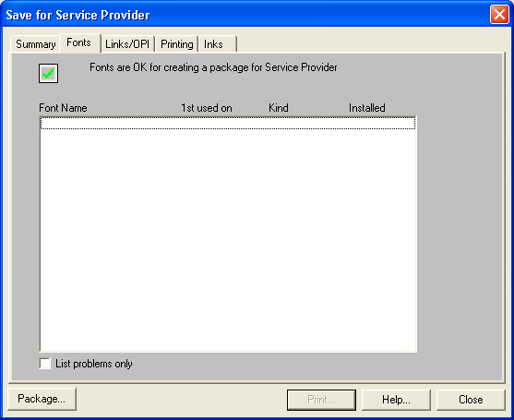Open the Links/OPI tab

[127, 44]
